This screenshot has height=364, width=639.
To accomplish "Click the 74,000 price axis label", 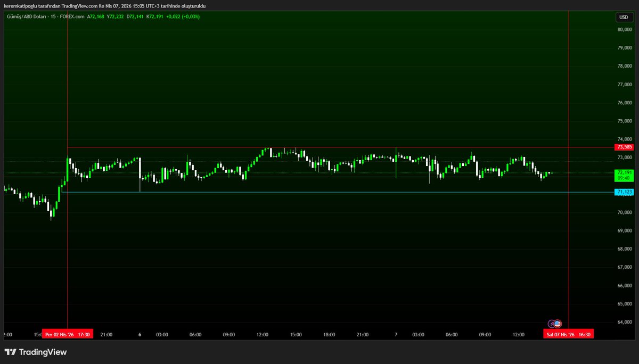I will tap(624, 139).
